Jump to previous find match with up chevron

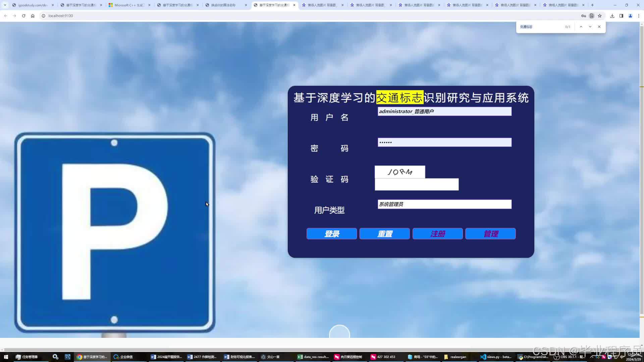[x=581, y=26]
